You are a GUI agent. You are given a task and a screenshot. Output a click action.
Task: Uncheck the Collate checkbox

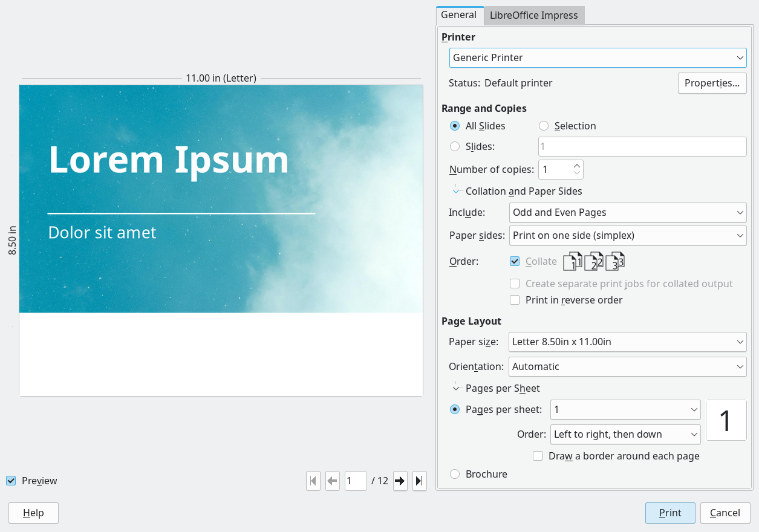coord(515,261)
